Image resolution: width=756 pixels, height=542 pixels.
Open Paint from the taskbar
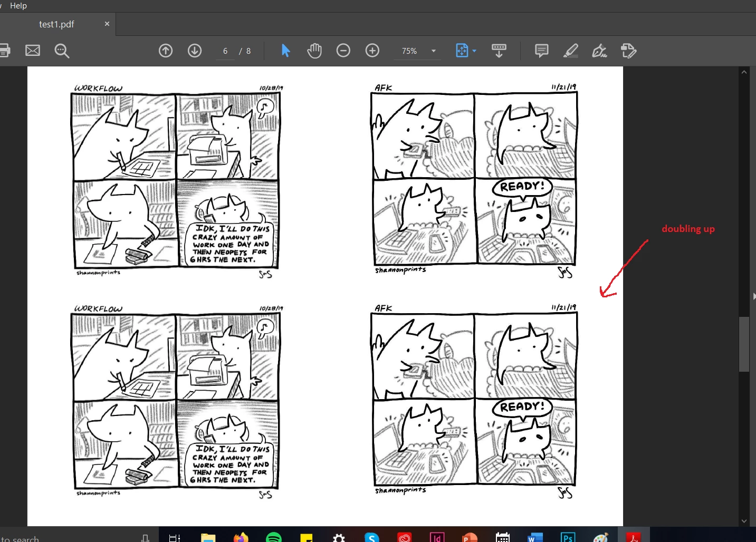(601, 538)
